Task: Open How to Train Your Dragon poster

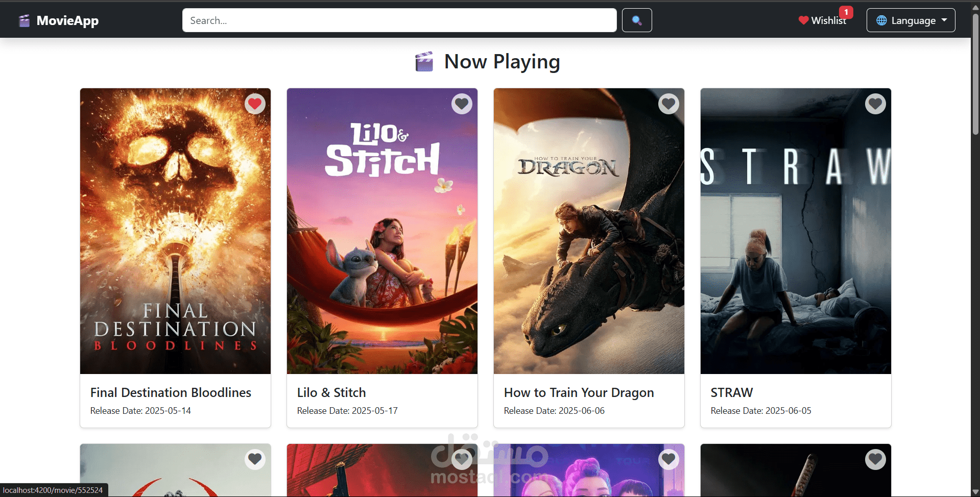Action: click(x=589, y=231)
